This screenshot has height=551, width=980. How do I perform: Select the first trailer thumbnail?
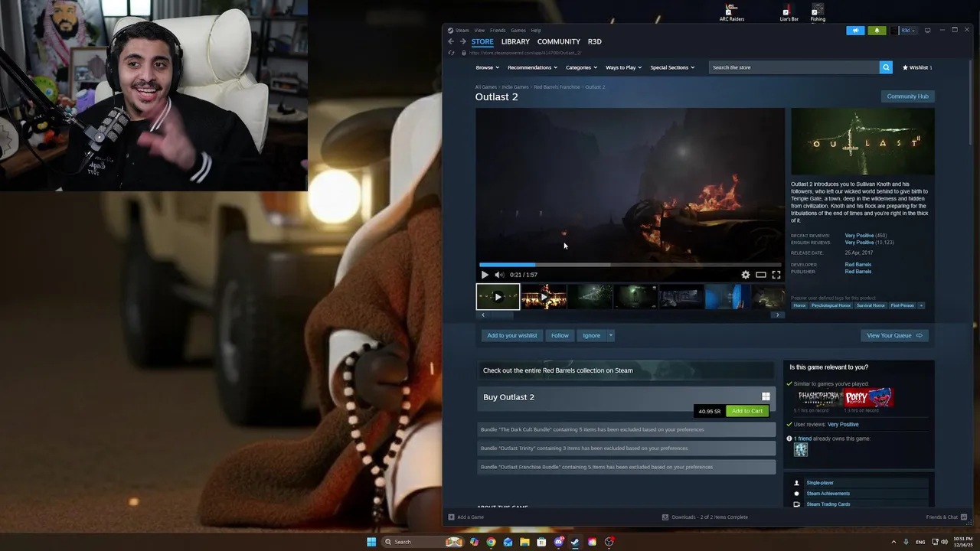(x=498, y=297)
